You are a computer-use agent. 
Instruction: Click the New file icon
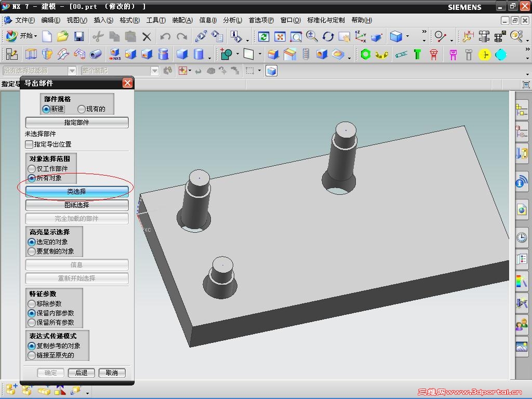click(47, 36)
